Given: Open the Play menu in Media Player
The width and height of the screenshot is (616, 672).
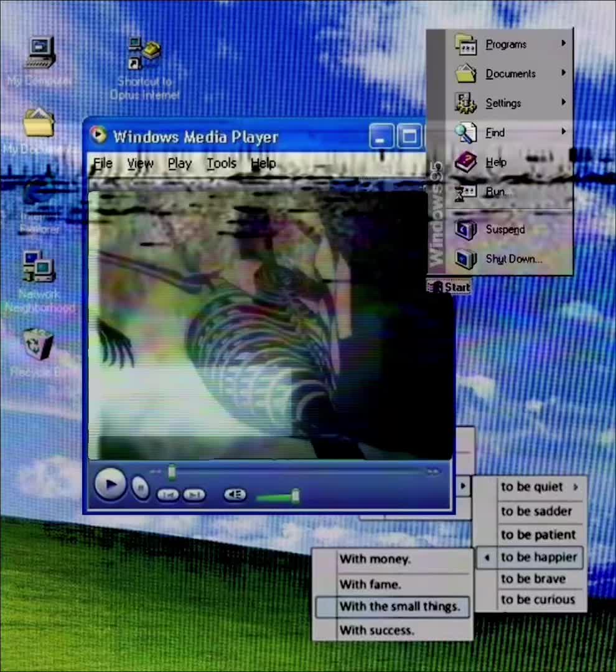Looking at the screenshot, I should [180, 163].
